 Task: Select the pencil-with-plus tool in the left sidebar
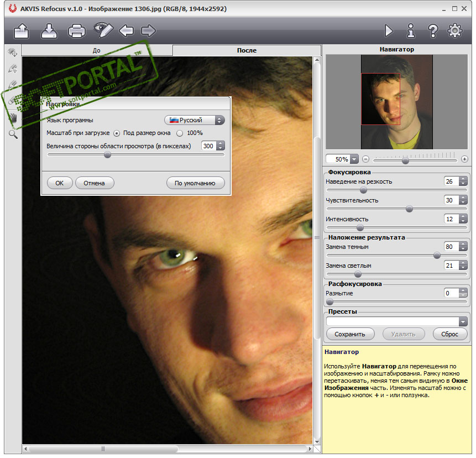(13, 69)
